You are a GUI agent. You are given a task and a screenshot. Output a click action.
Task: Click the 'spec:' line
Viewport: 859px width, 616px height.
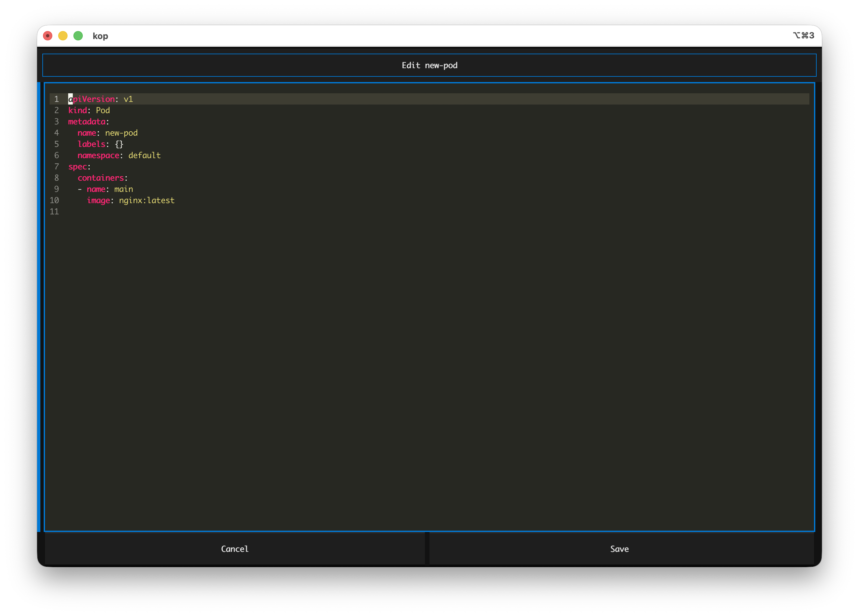[x=79, y=167]
